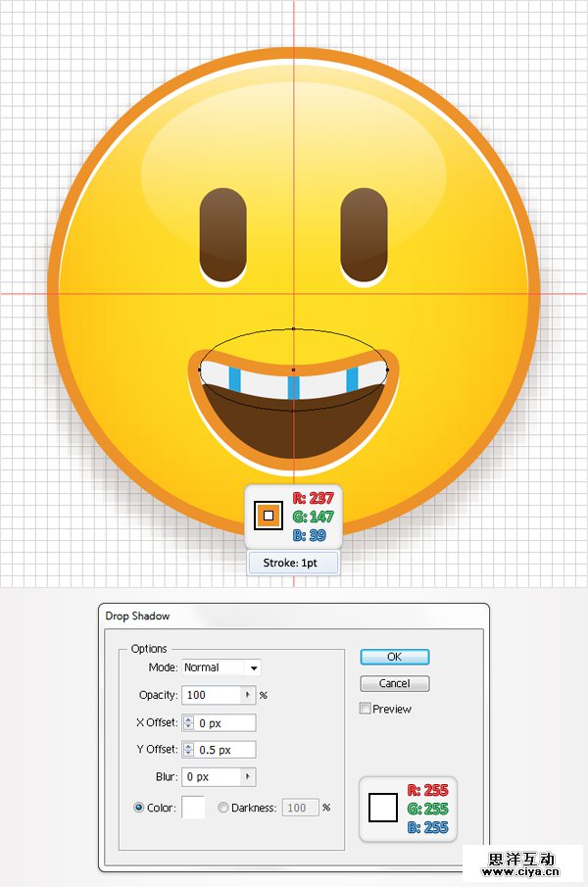Click the orange stroke color icon
Image resolution: width=588 pixels, height=887 pixels.
click(x=269, y=515)
